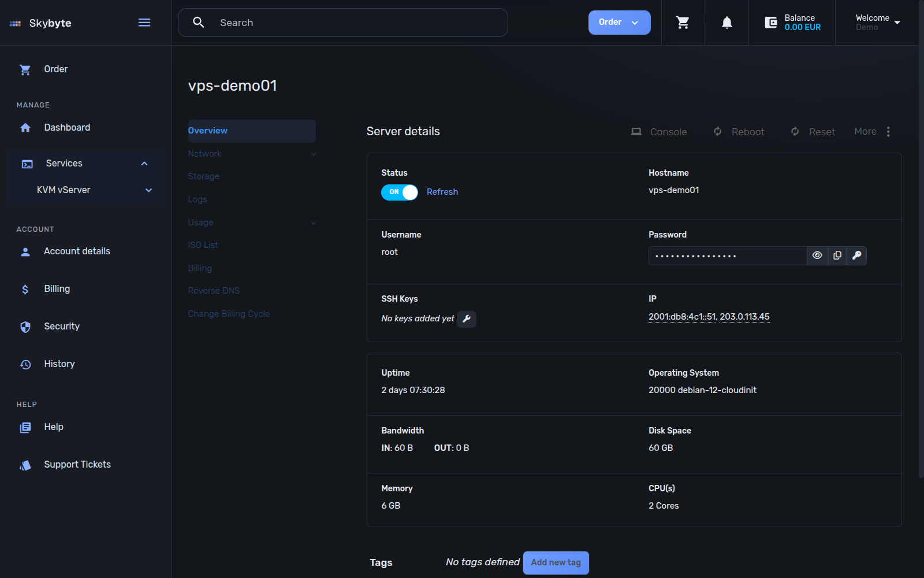924x578 pixels.
Task: Click the History clock icon
Action: pos(25,364)
